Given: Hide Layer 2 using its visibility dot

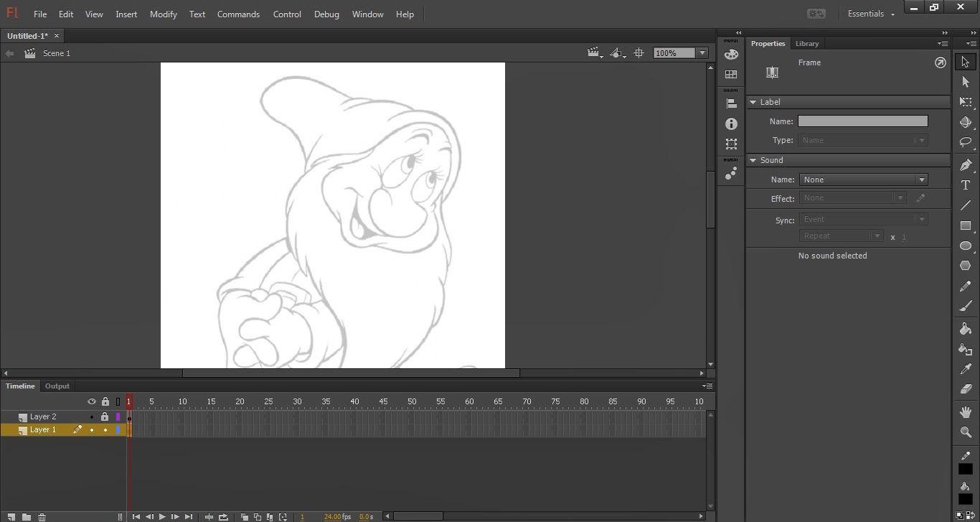Looking at the screenshot, I should (92, 417).
